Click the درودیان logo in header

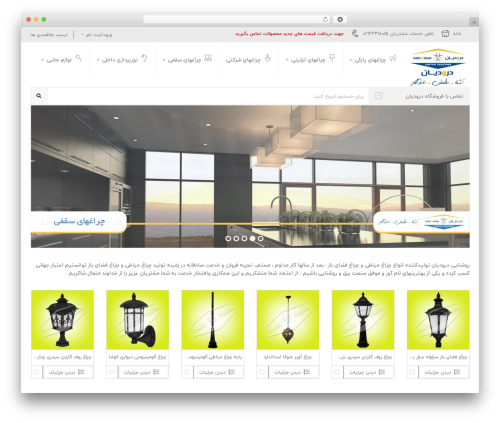(438, 67)
